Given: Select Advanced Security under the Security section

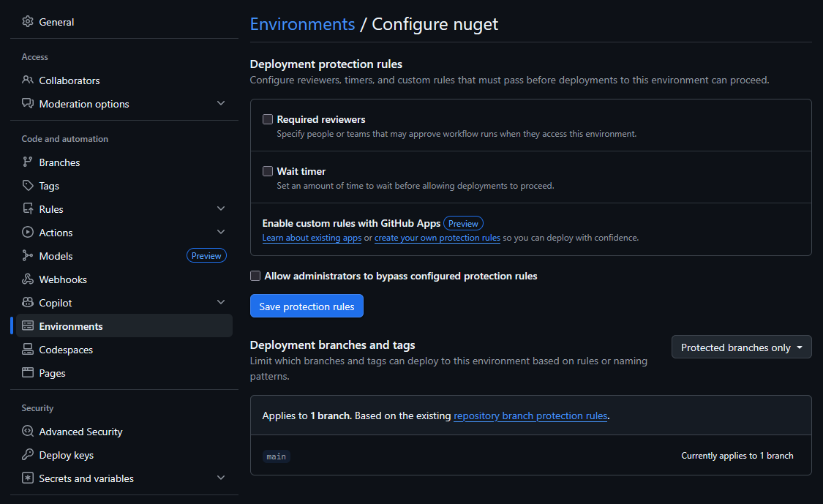Looking at the screenshot, I should click(x=80, y=431).
